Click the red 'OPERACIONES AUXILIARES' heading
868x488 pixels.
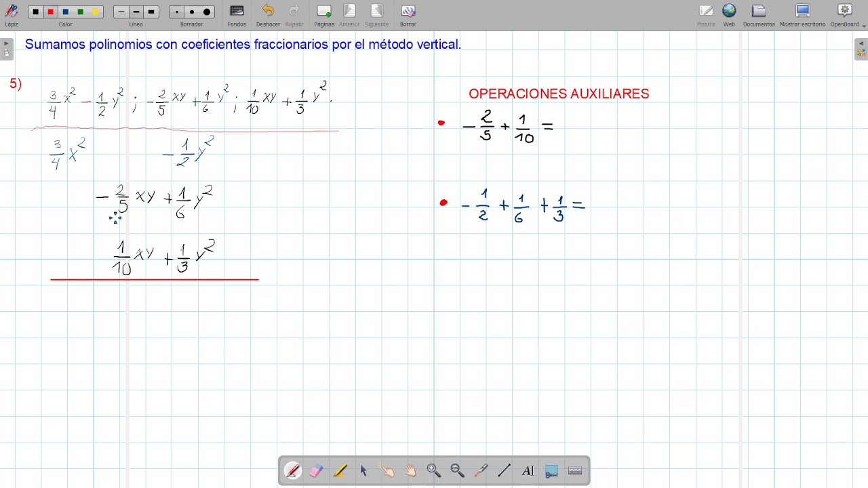click(x=559, y=94)
